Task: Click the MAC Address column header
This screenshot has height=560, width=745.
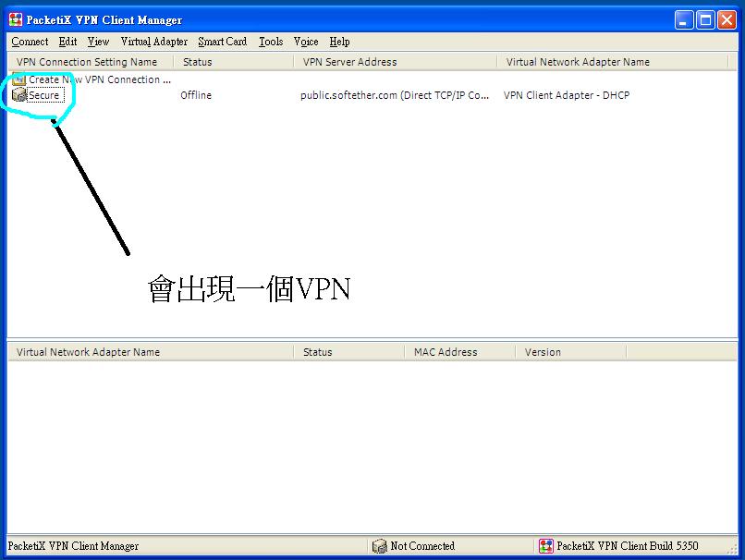Action: 460,352
